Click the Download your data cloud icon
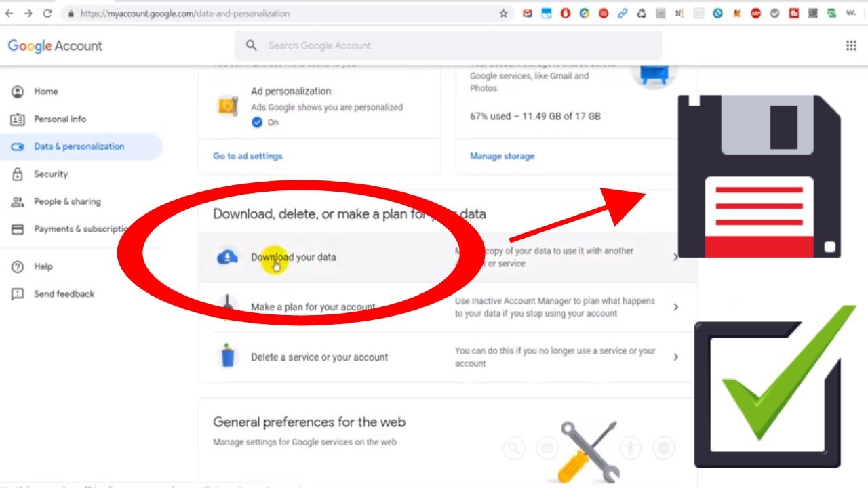 (227, 257)
